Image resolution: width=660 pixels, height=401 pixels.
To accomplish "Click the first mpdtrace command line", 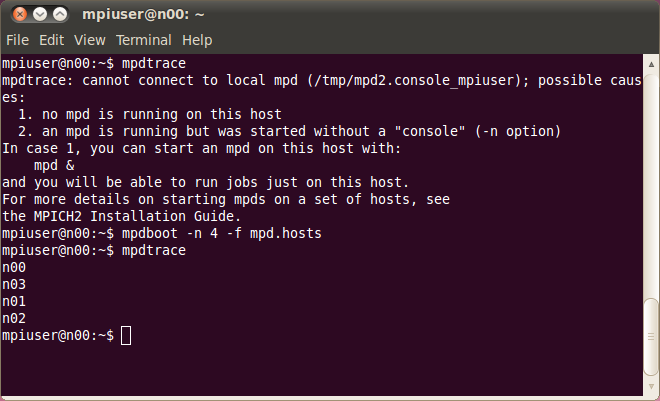I will pyautogui.click(x=94, y=63).
